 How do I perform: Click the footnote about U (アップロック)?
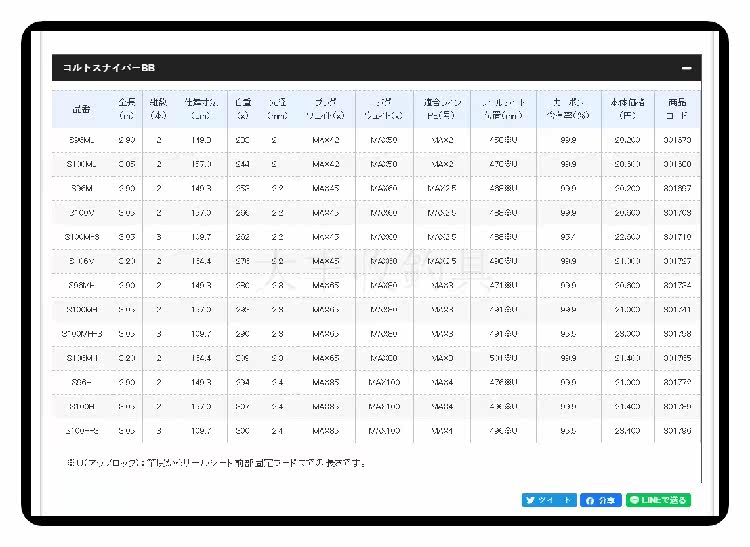tap(217, 463)
